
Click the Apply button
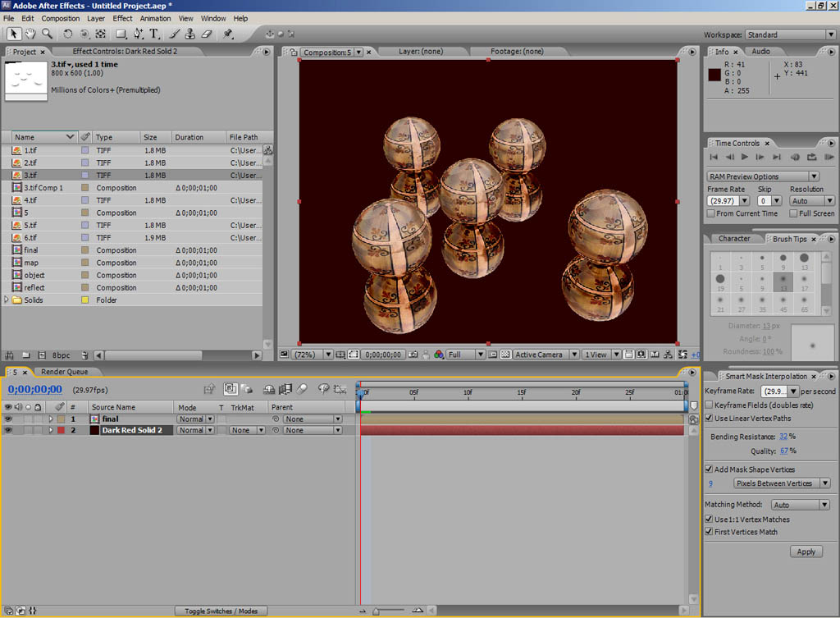tap(806, 551)
